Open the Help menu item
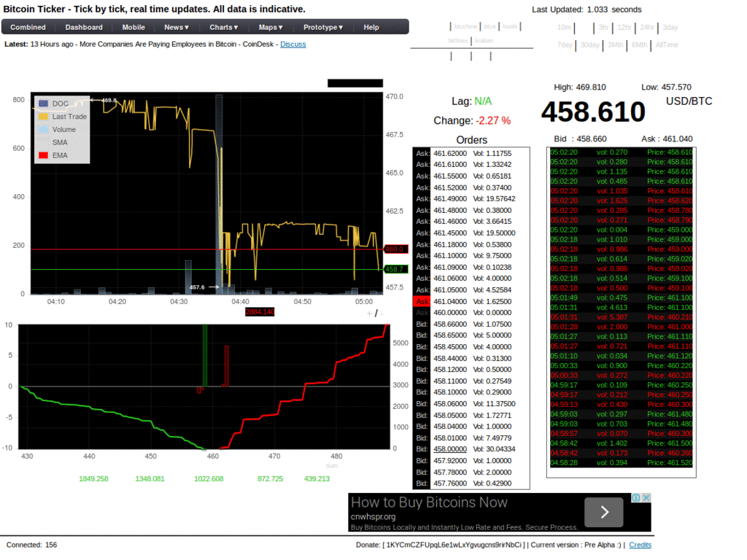 pyautogui.click(x=371, y=27)
